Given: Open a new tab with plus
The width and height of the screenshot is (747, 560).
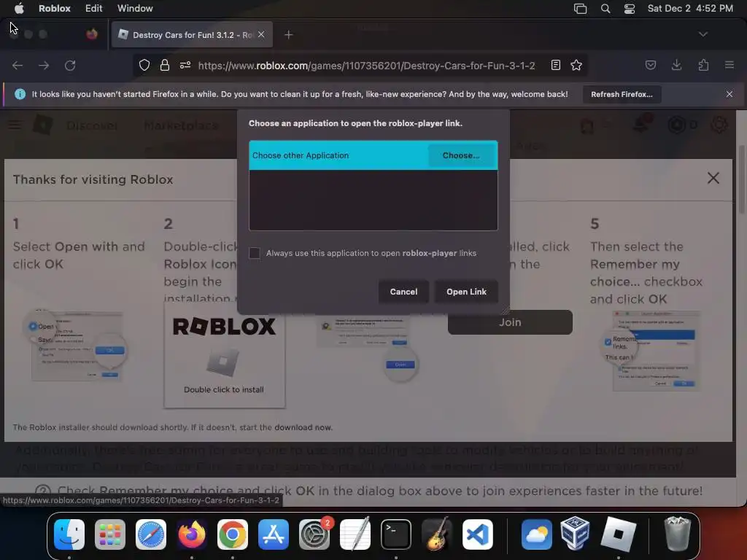Looking at the screenshot, I should pyautogui.click(x=289, y=35).
